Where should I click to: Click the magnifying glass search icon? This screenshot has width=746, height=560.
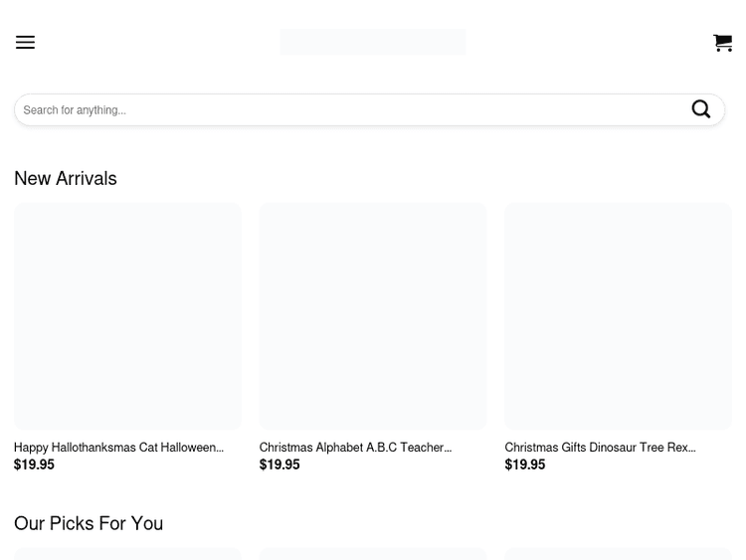point(700,109)
